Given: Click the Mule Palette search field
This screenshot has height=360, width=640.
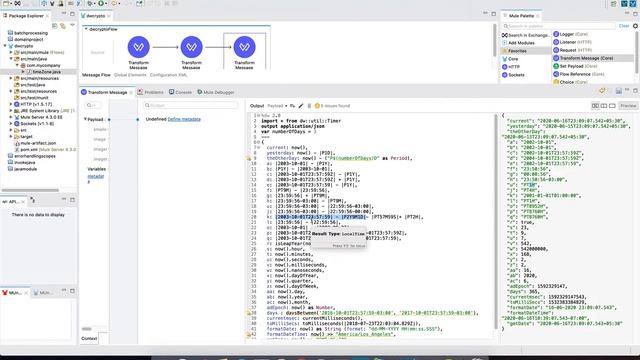Looking at the screenshot, I should (x=559, y=26).
